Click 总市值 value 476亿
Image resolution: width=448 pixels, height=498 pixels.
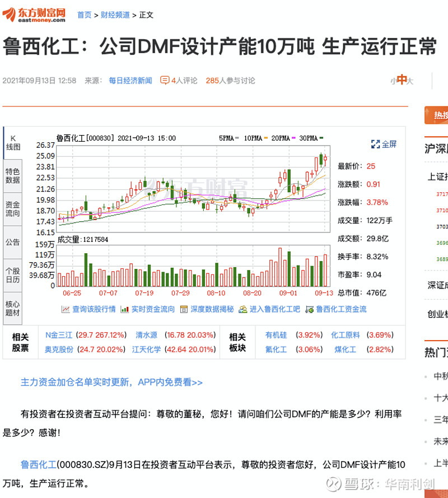point(376,293)
